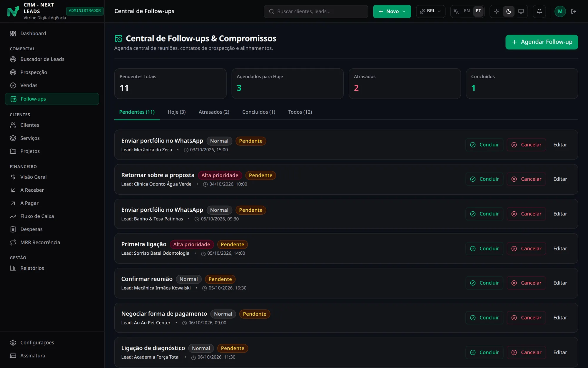This screenshot has width=588, height=368.
Task: Go to Prospecção in sidebar
Action: (52, 72)
